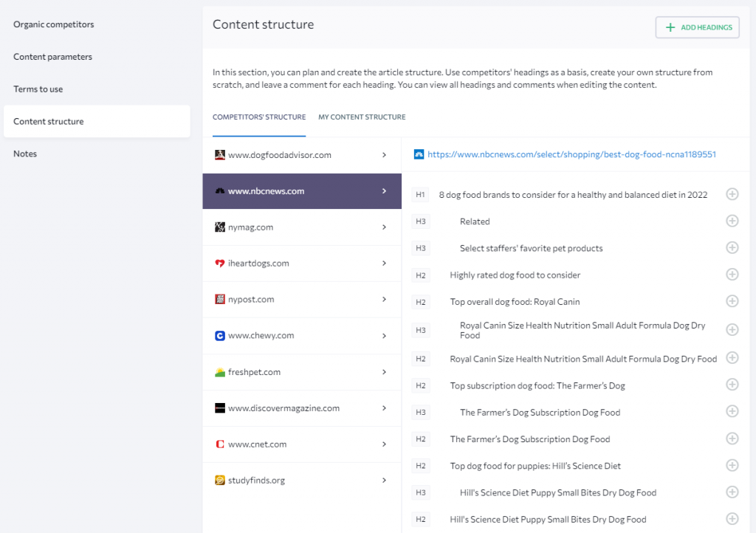Add Top overall dog food: Royal Canin heading

pyautogui.click(x=732, y=301)
